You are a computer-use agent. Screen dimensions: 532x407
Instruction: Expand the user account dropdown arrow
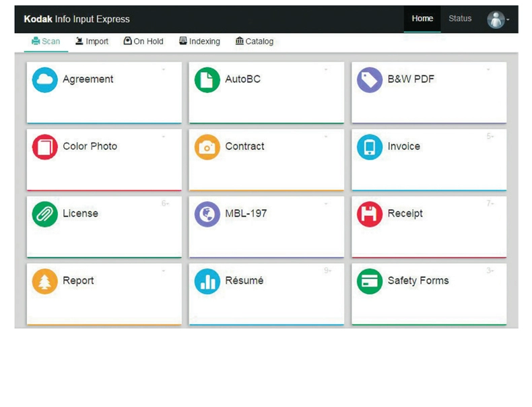(508, 20)
